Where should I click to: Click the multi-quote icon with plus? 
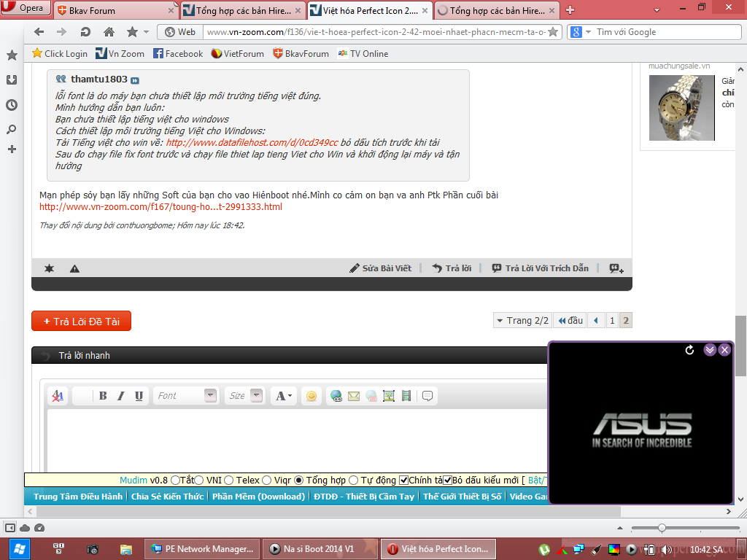point(616,268)
